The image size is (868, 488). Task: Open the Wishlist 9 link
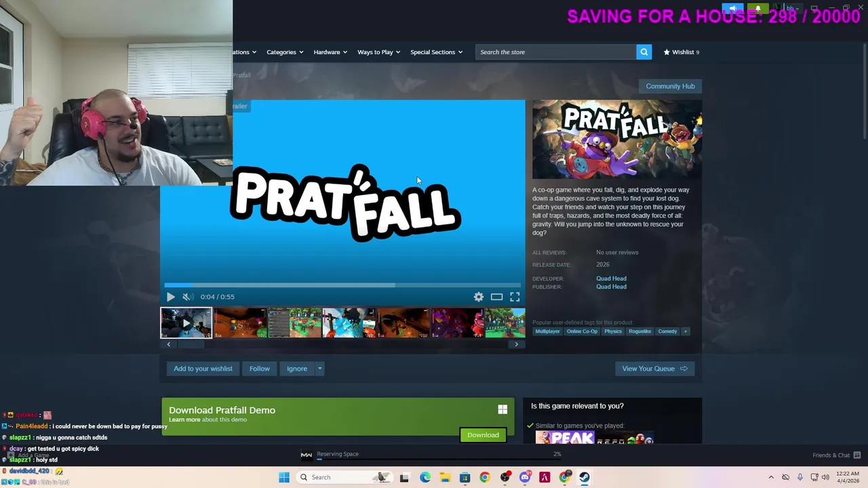pyautogui.click(x=681, y=52)
